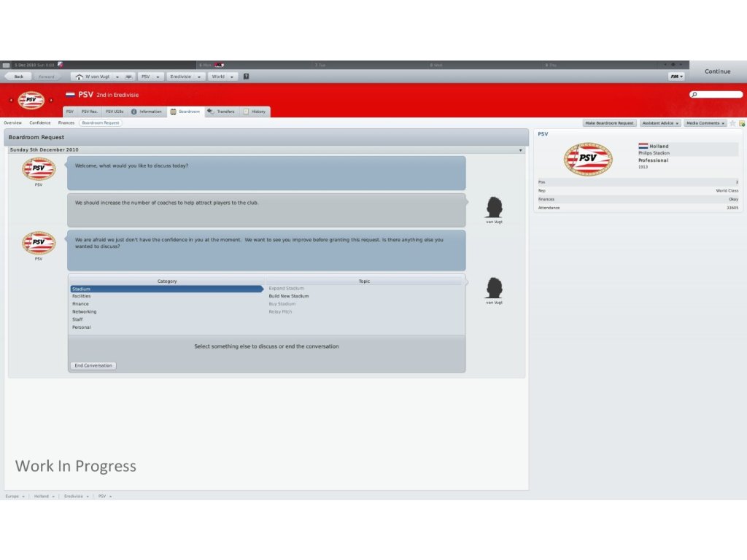This screenshot has width=747, height=560.
Task: Open the calendar icon beside the date
Action: pos(6,65)
